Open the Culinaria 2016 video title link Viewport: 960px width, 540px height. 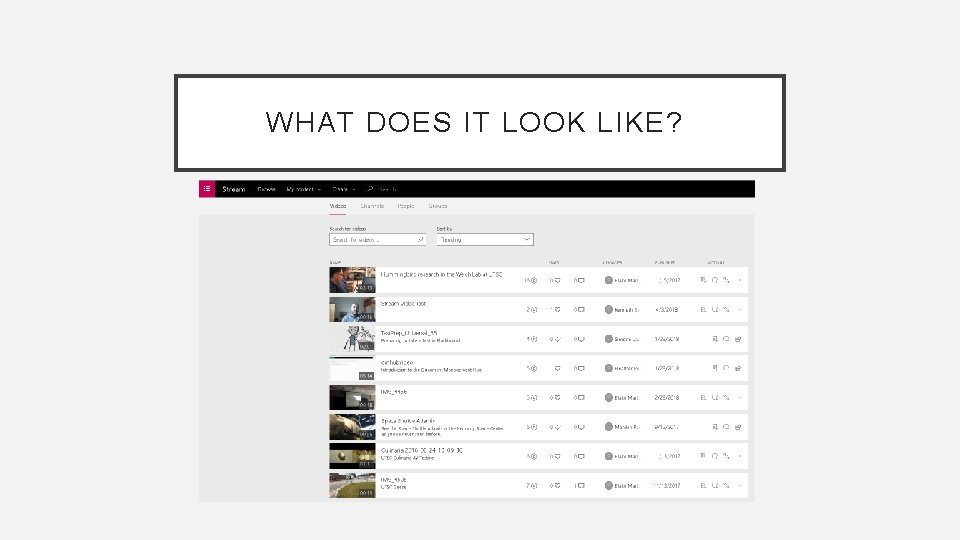click(x=421, y=451)
